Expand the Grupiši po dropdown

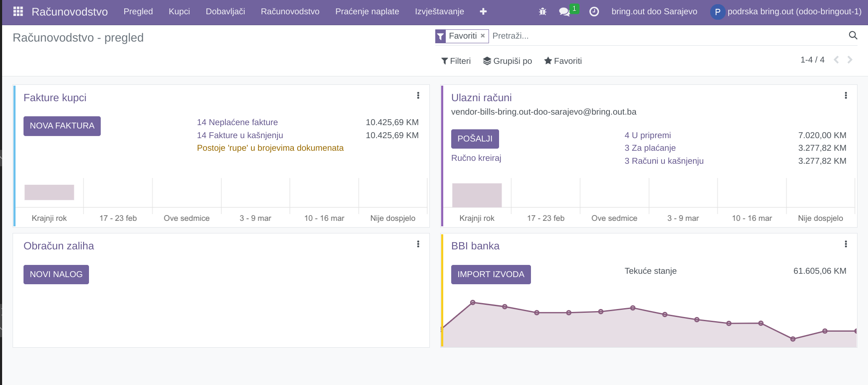[x=507, y=61]
